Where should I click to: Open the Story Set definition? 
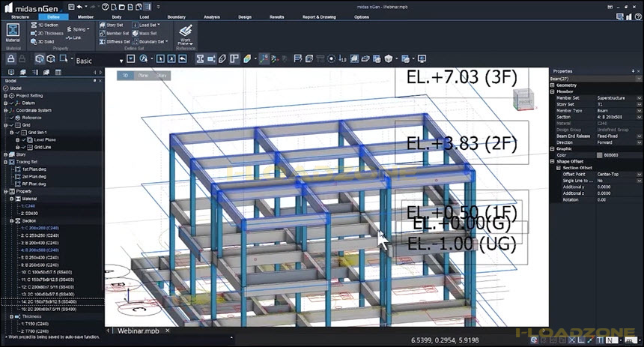(112, 25)
